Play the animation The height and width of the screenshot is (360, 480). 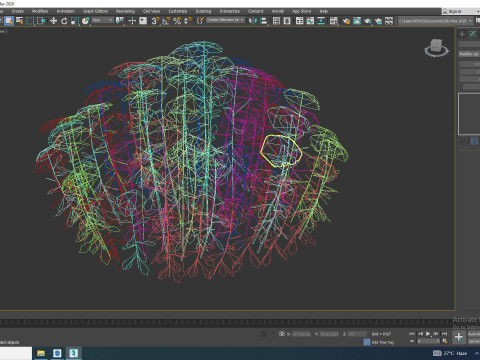(x=428, y=334)
